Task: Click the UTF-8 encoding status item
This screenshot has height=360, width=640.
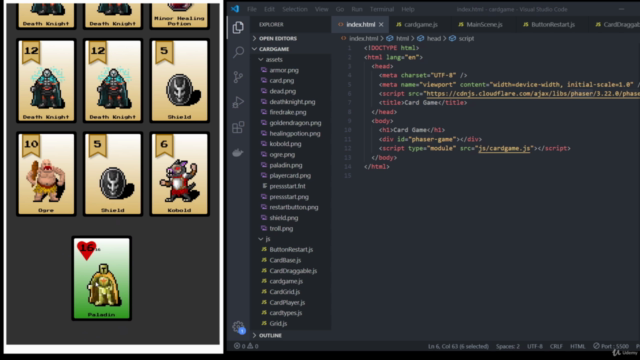Action: pos(535,346)
